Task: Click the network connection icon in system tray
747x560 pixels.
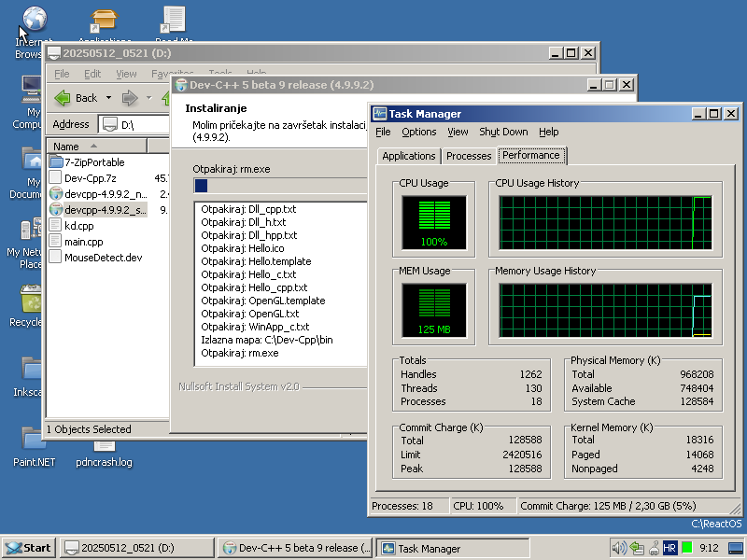Action: coord(637,548)
